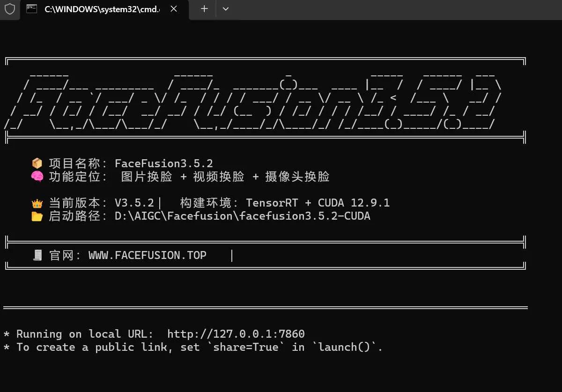The height and width of the screenshot is (392, 562).
Task: Click the TensorRT + CUDA 12.9.1 text
Action: coord(318,203)
